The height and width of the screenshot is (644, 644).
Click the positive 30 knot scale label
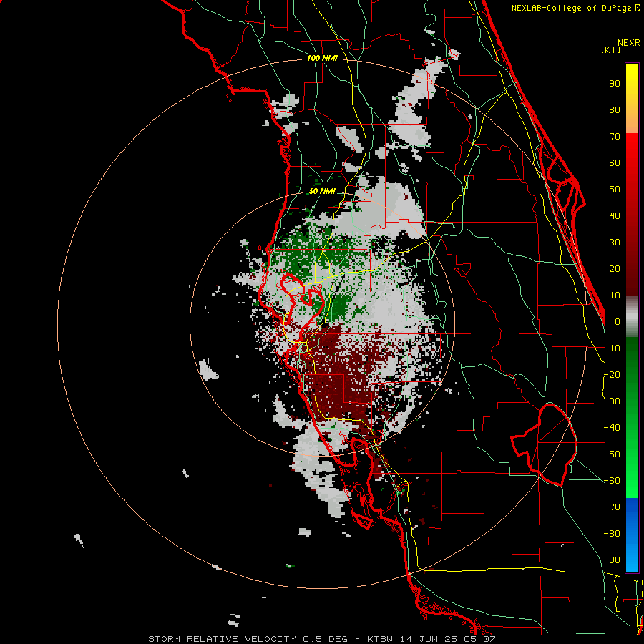pyautogui.click(x=615, y=242)
